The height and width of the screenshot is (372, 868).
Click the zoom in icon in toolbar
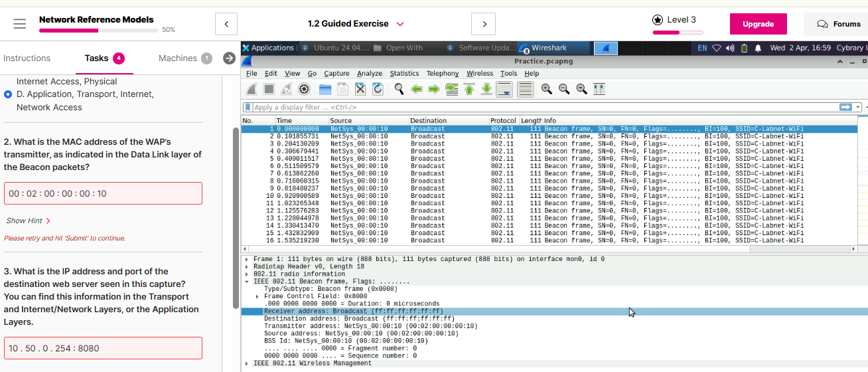click(546, 89)
